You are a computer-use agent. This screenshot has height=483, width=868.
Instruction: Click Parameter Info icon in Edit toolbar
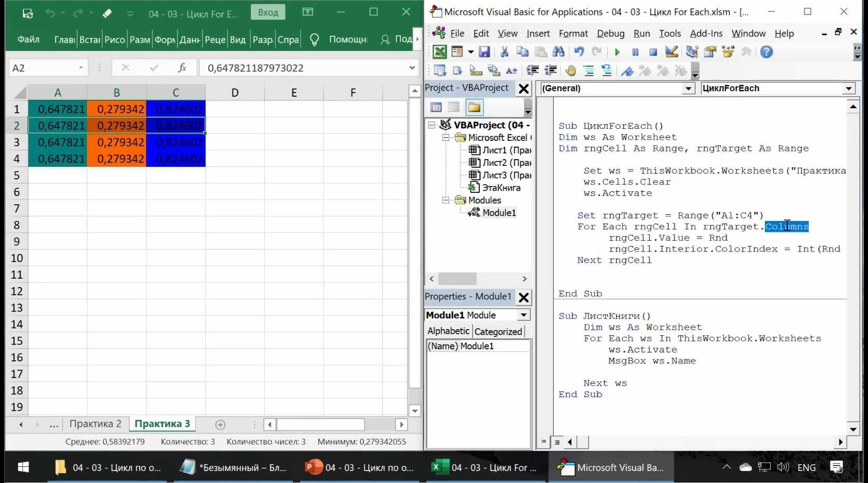pos(493,71)
